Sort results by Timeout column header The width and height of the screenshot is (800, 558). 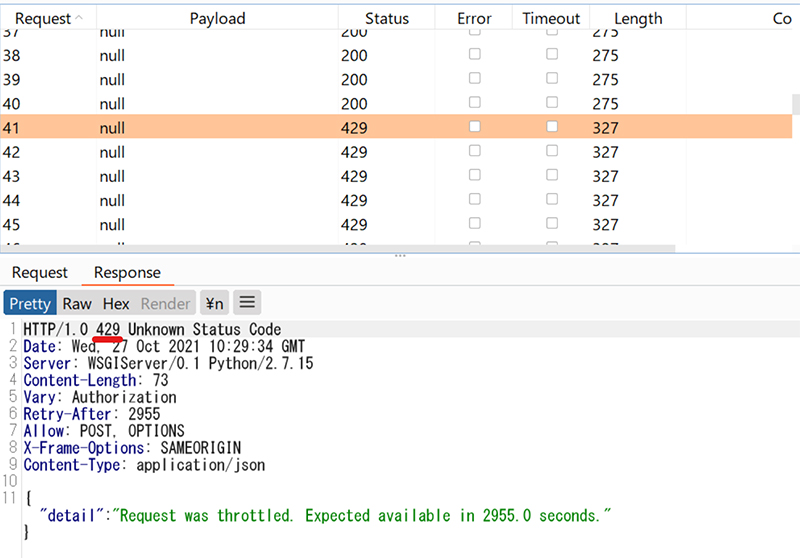click(x=551, y=18)
